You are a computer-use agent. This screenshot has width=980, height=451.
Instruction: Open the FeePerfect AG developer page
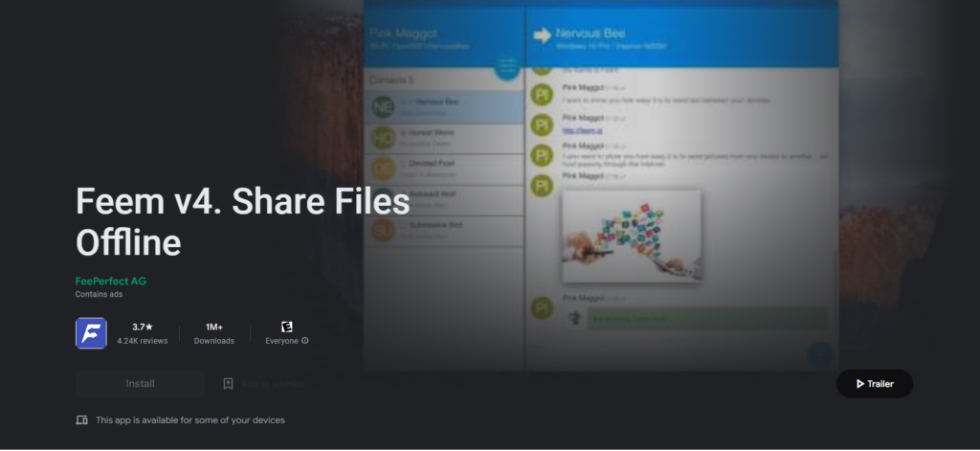[x=111, y=282]
